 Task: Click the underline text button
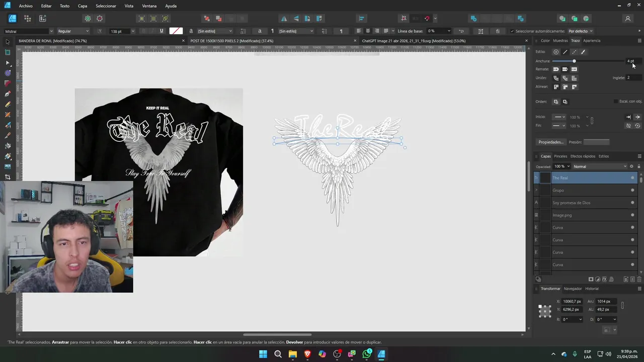162,31
